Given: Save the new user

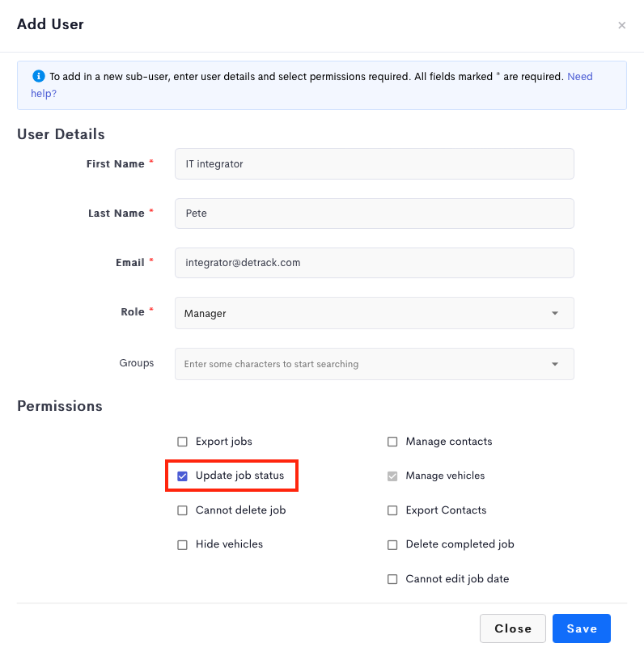Looking at the screenshot, I should pos(581,628).
